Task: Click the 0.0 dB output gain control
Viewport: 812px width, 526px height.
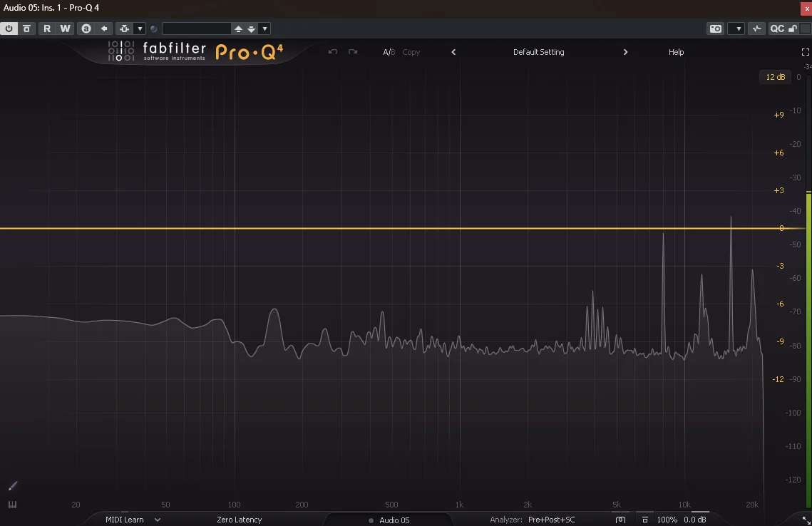Action: click(694, 520)
